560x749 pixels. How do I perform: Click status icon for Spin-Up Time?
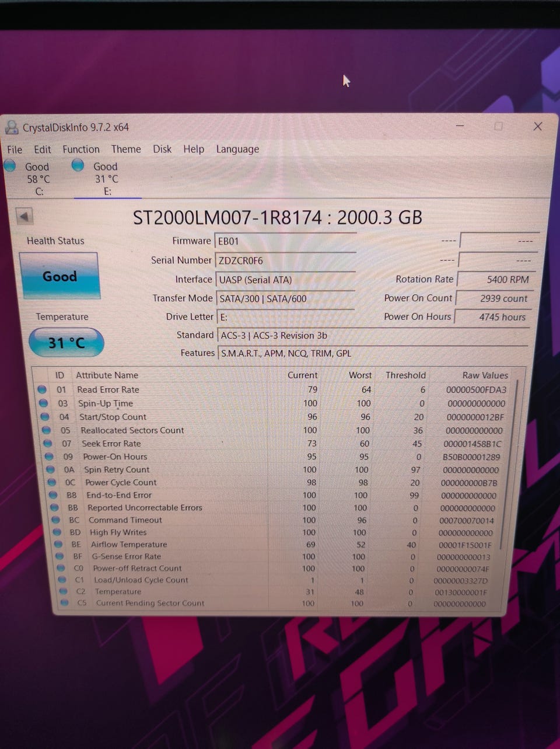(x=43, y=403)
